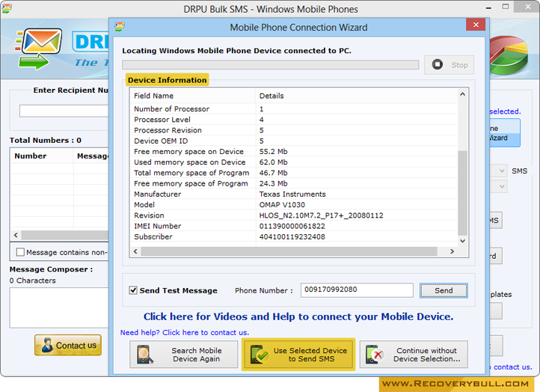Select the Processor Revision row
Image resolution: width=540 pixels, height=392 pixels.
pos(294,130)
